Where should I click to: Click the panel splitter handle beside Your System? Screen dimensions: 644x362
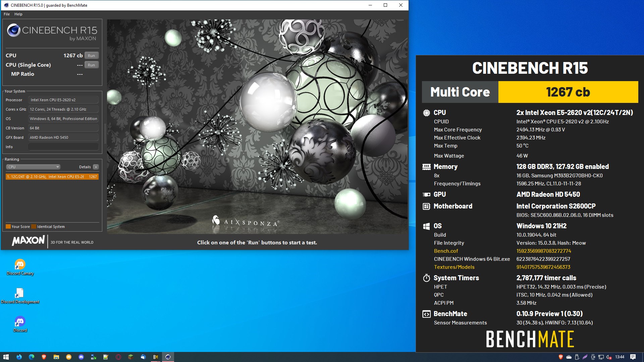click(x=105, y=133)
